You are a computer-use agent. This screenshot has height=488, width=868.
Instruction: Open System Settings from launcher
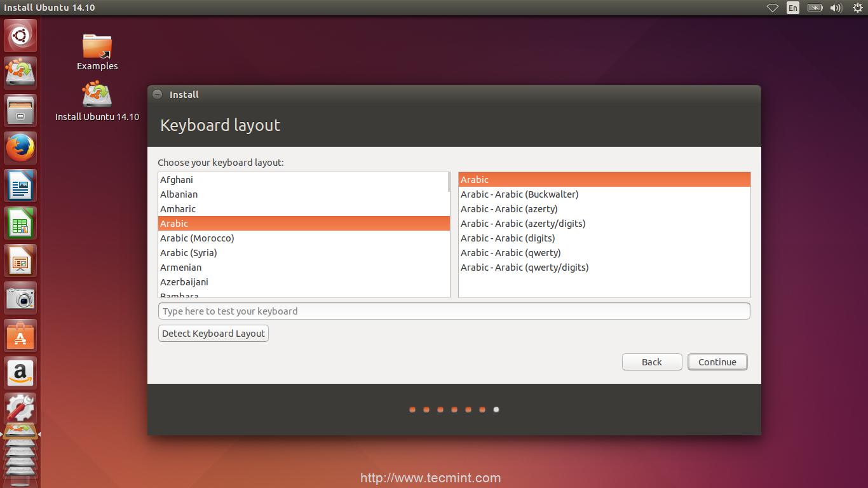[x=20, y=409]
